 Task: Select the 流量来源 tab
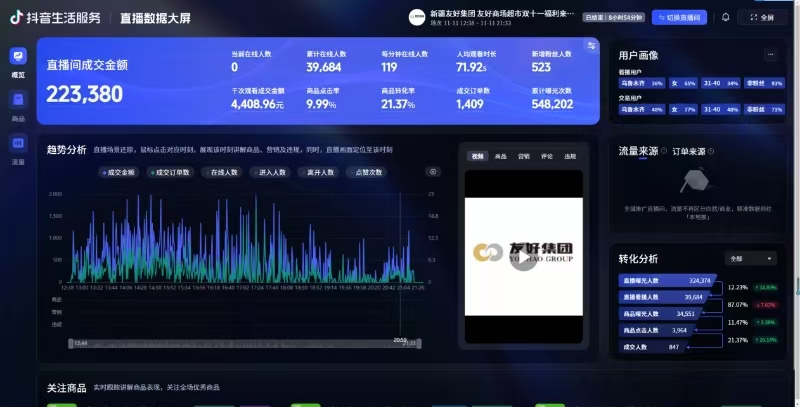pos(638,151)
